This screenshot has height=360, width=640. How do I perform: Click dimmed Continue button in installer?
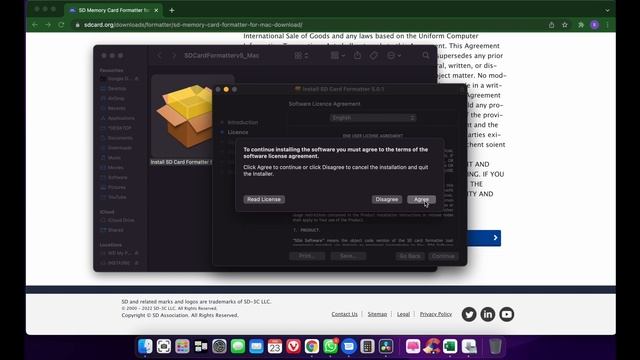pos(443,256)
